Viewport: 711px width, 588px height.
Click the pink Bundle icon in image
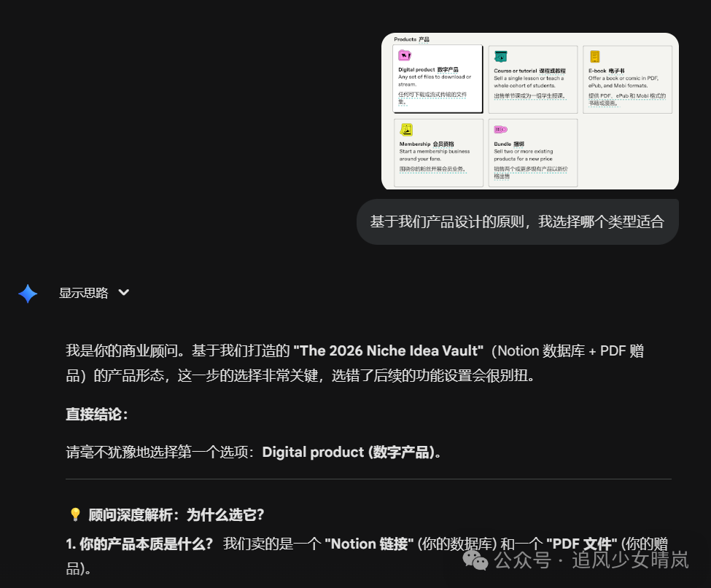click(x=500, y=130)
